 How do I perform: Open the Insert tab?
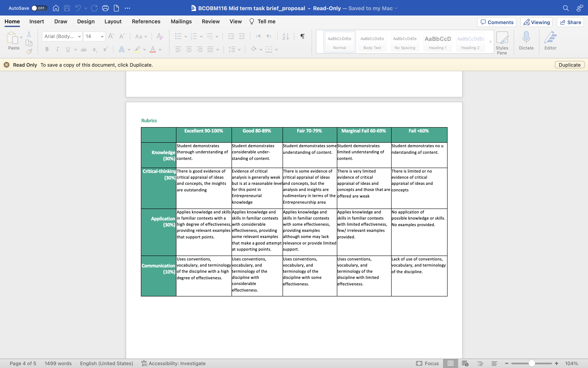click(x=37, y=21)
